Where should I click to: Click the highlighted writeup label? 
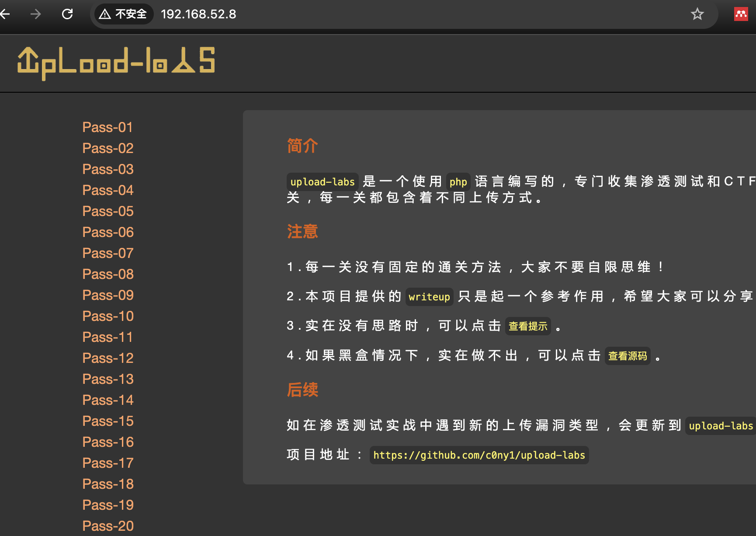pyautogui.click(x=429, y=297)
